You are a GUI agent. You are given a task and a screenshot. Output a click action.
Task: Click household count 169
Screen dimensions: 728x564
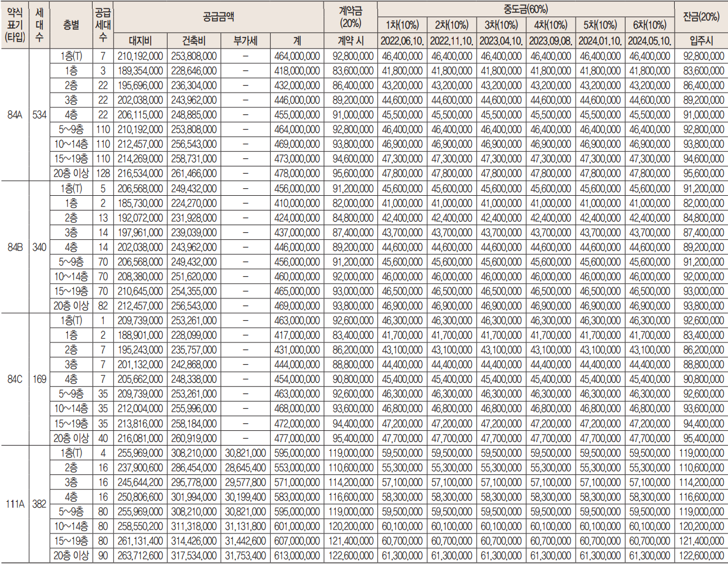pyautogui.click(x=39, y=379)
